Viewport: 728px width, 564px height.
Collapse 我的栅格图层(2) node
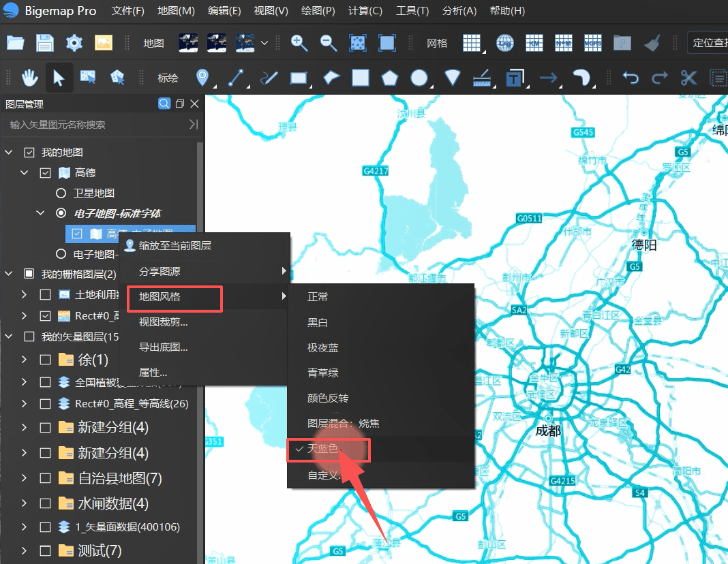coord(9,274)
